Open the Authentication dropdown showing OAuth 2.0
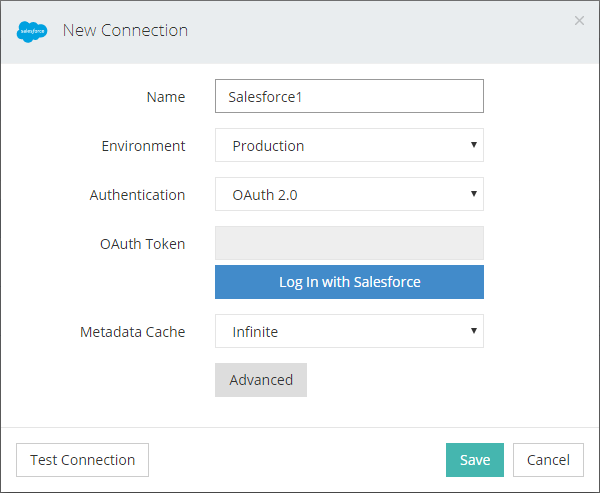The width and height of the screenshot is (600, 493). point(349,194)
